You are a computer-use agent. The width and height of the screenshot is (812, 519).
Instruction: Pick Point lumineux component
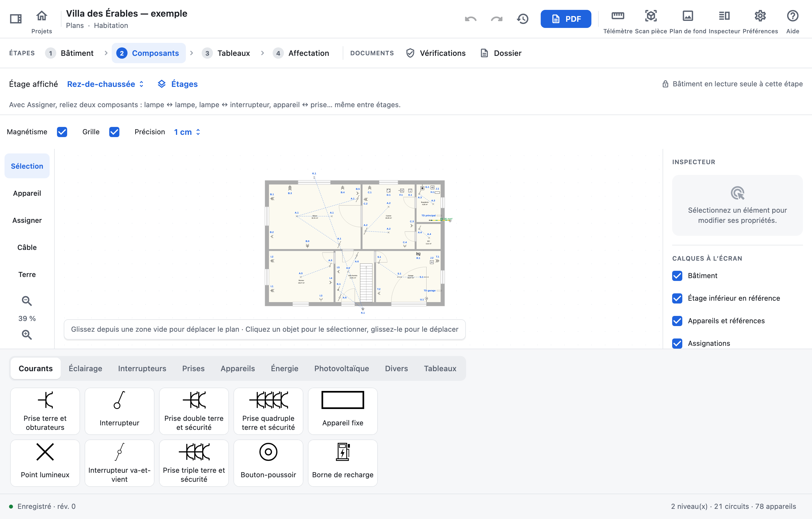tap(45, 463)
